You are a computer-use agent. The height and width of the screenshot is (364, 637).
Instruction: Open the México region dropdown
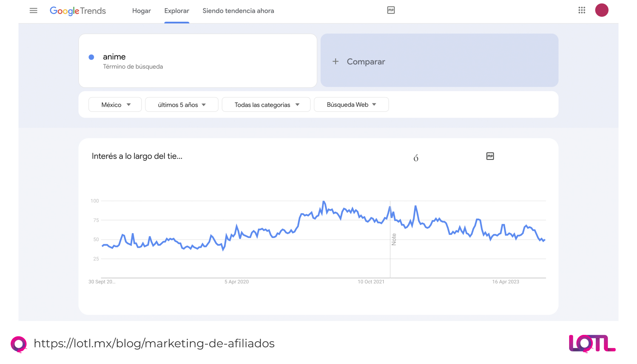(115, 105)
